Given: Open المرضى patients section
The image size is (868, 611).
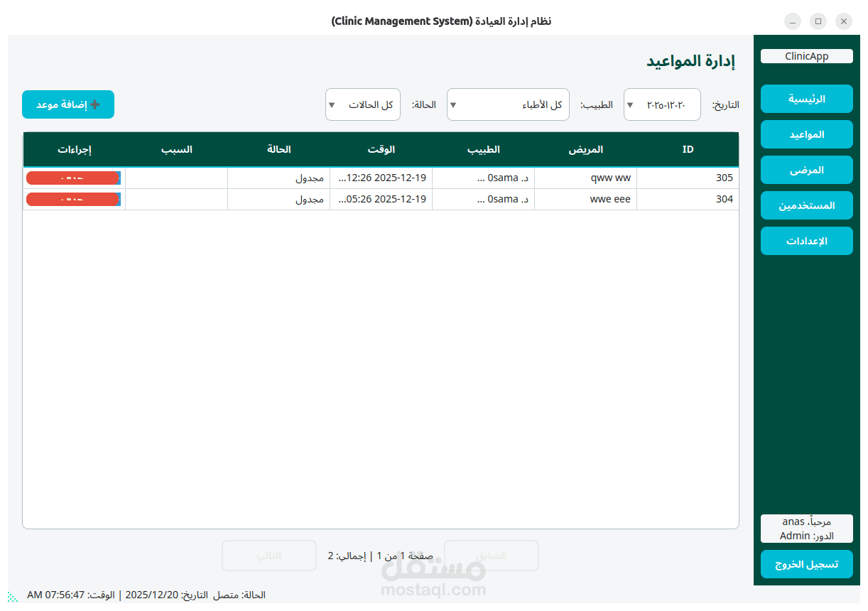Looking at the screenshot, I should click(806, 170).
